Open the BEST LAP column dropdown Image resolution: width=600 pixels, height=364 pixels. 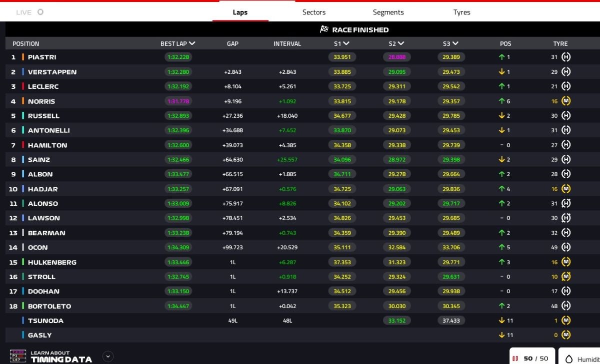click(192, 43)
